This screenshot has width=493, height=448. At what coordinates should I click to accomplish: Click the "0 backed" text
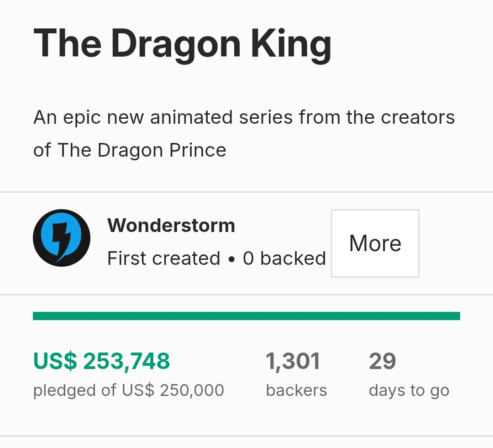click(284, 258)
